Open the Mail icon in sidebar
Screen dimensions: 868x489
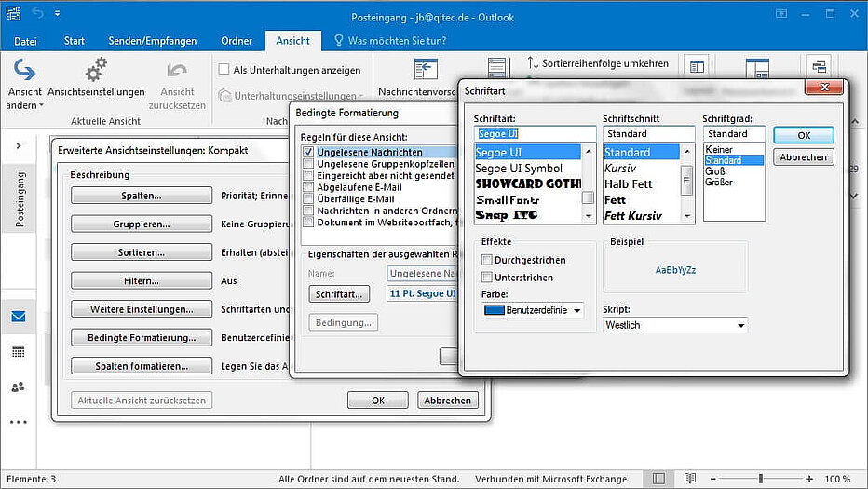19,316
